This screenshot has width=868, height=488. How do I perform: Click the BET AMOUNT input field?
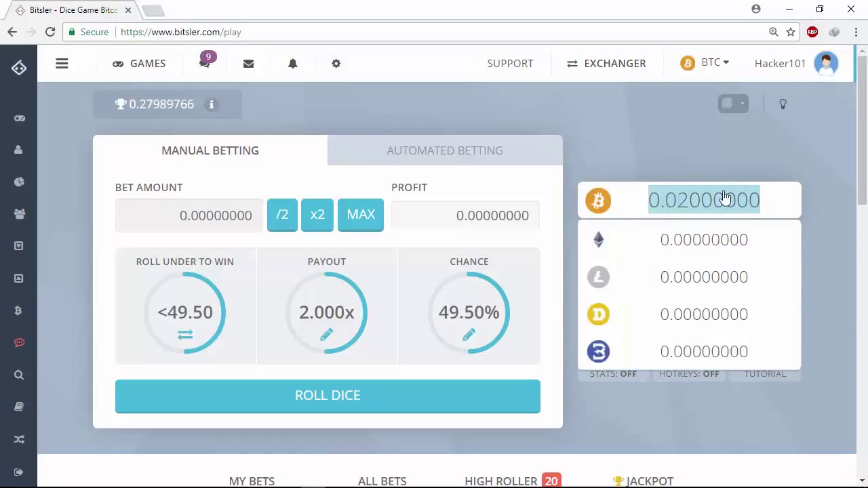[x=189, y=216]
